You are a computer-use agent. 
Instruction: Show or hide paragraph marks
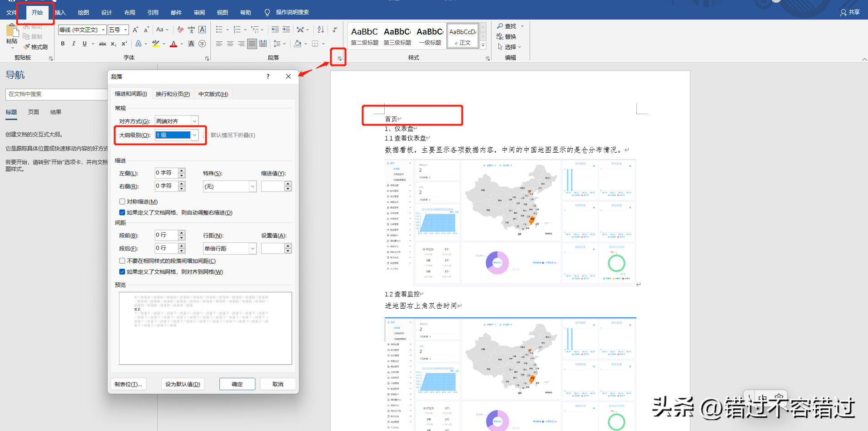335,30
